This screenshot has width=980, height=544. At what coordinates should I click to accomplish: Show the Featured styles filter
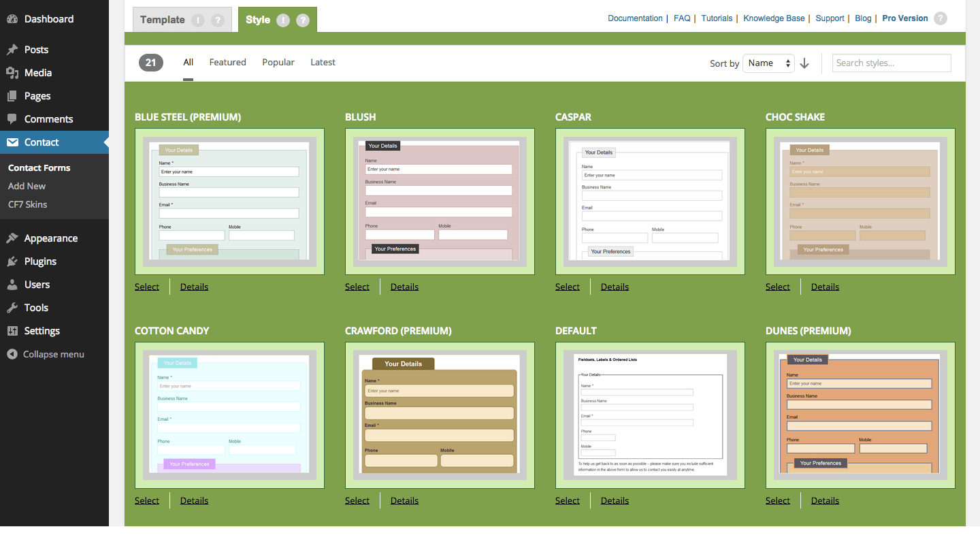(227, 62)
